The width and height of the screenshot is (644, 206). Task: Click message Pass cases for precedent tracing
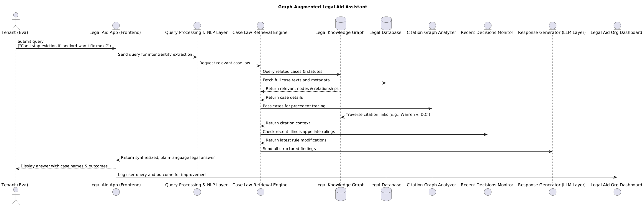pos(294,106)
